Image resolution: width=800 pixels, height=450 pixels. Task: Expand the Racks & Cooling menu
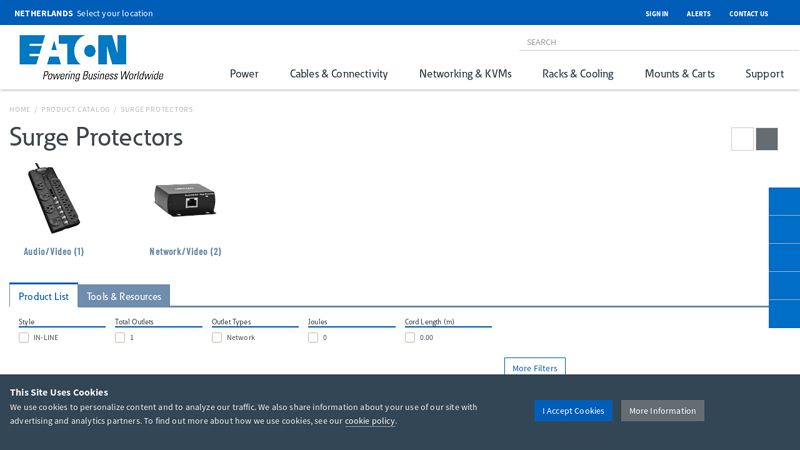coord(577,74)
